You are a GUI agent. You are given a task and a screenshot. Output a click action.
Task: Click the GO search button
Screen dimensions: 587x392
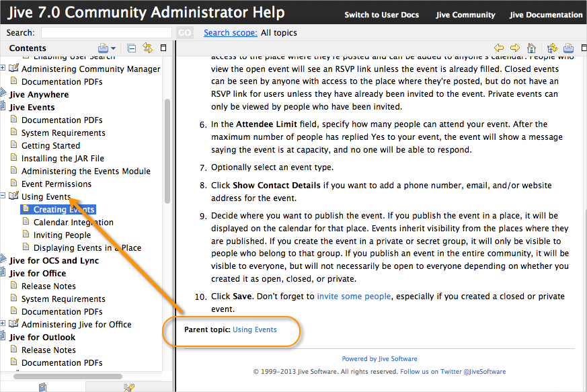pos(184,33)
